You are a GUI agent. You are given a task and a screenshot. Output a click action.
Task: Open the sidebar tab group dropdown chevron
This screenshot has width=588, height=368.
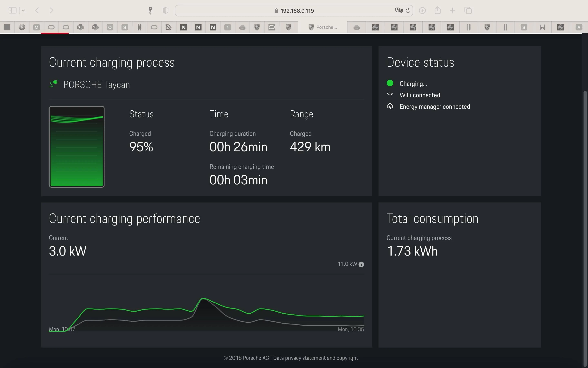click(x=23, y=10)
